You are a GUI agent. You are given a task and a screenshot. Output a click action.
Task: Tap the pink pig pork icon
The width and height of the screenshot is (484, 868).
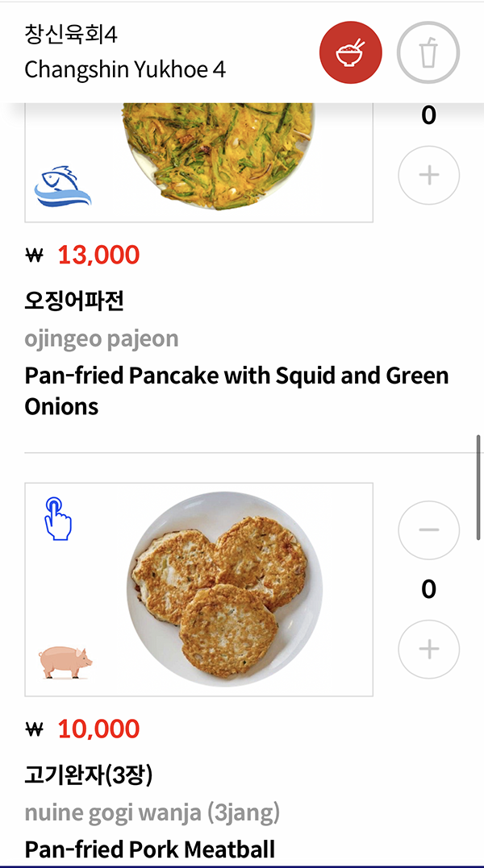(x=65, y=662)
